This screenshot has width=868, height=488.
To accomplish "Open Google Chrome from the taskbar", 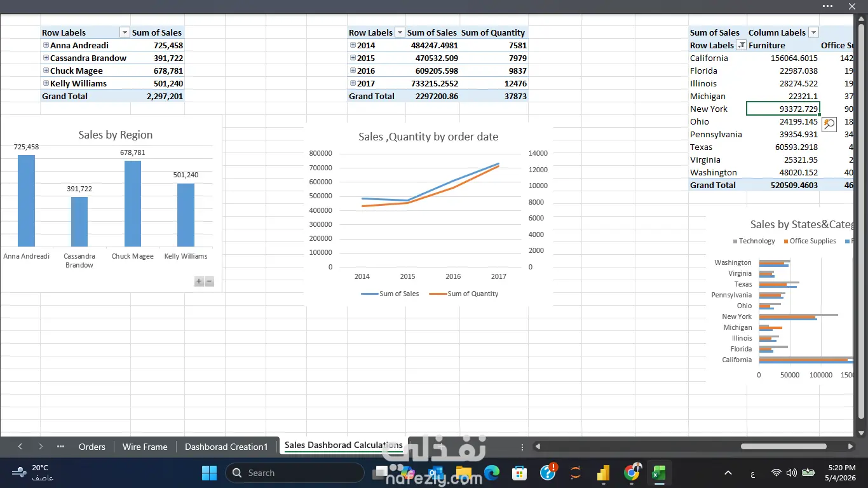I will (x=632, y=473).
